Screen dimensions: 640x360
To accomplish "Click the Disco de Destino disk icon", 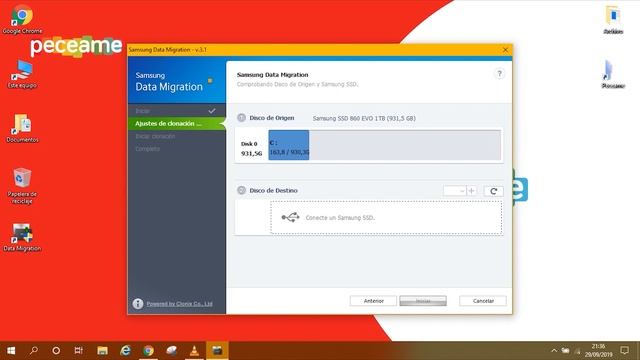I will 242,190.
